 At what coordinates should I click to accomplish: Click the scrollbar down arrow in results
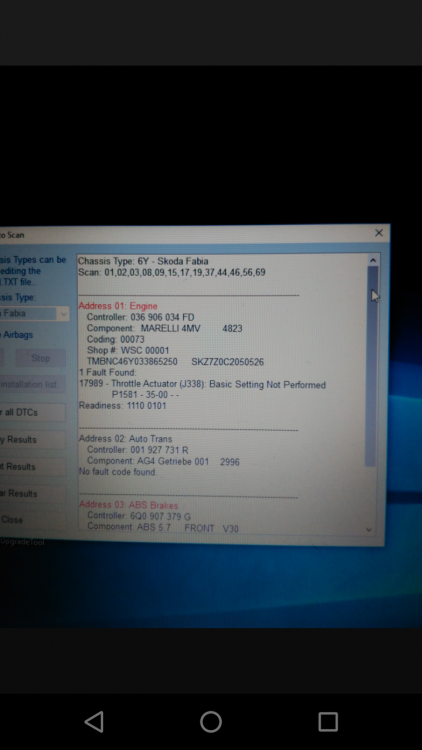click(368, 529)
